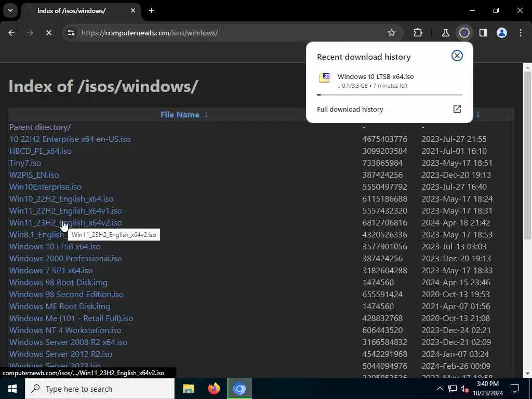Image resolution: width=532 pixels, height=399 pixels.
Task: Stop loading the page
Action: tap(48, 33)
